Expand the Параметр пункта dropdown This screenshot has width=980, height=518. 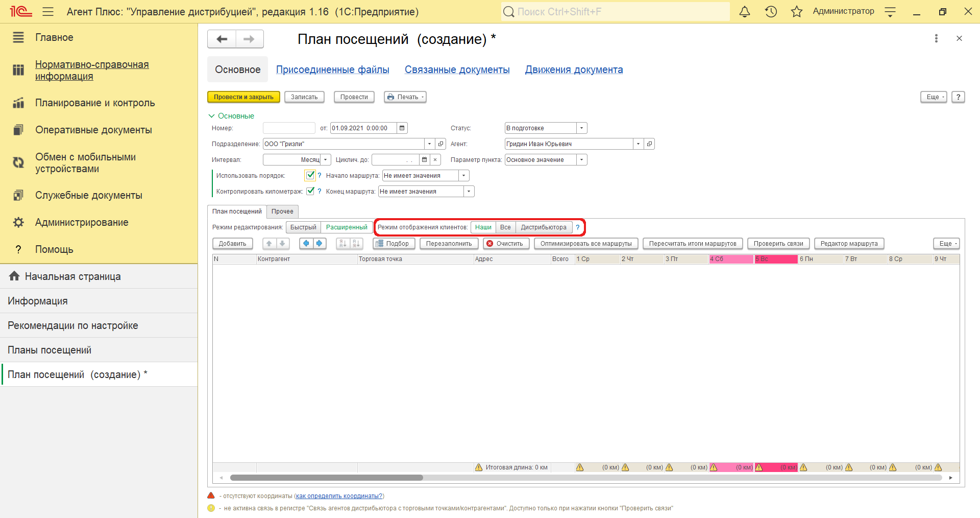pyautogui.click(x=582, y=160)
